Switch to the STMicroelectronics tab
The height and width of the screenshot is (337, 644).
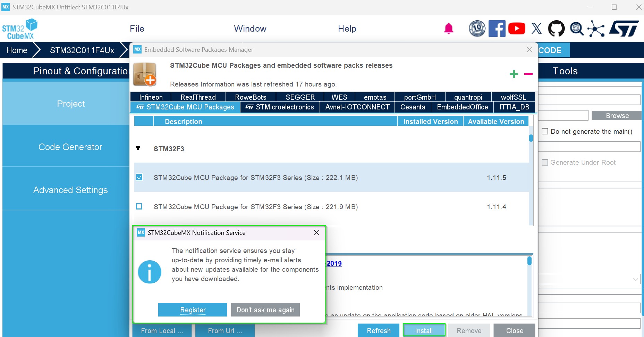pyautogui.click(x=280, y=107)
